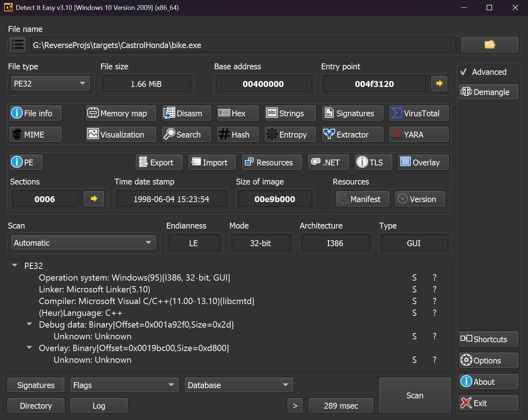
Task: Open the Extractor tool
Action: (x=352, y=134)
